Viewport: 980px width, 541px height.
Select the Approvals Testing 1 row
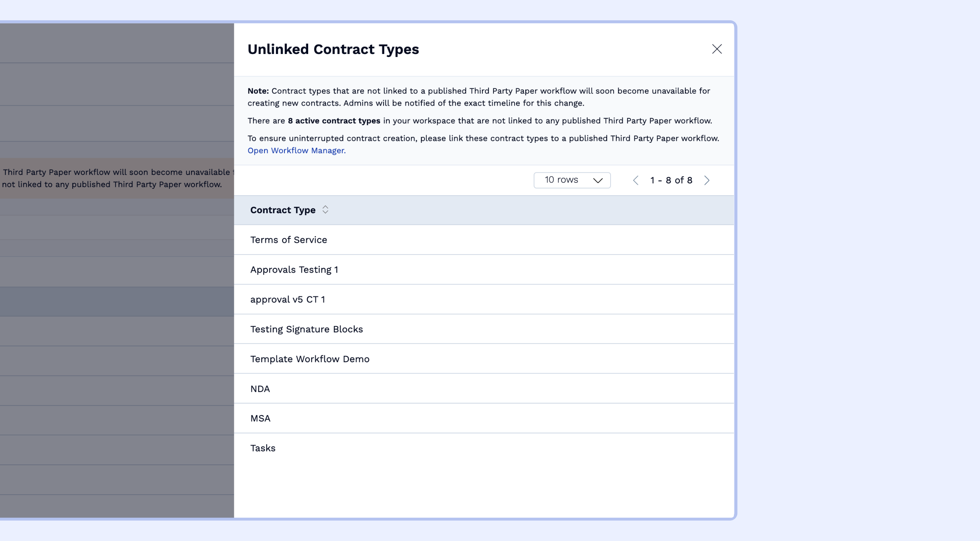click(294, 270)
